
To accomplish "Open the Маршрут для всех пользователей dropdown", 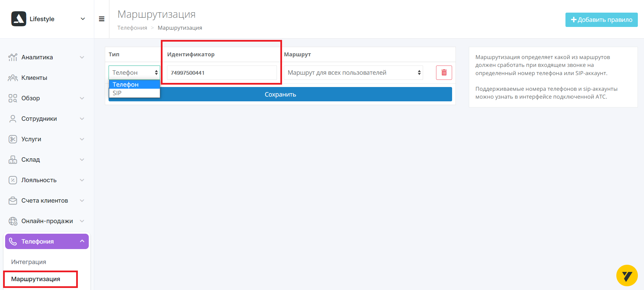I will [x=353, y=73].
